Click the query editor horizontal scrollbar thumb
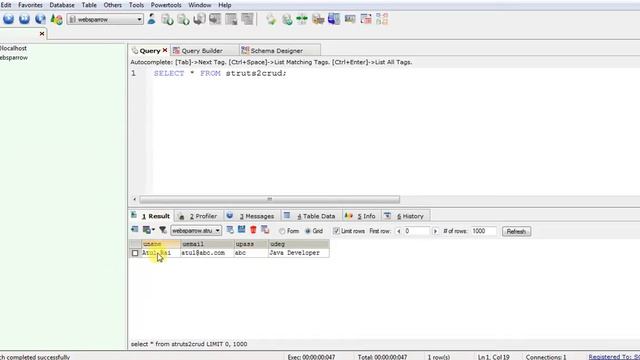Image resolution: width=640 pixels, height=360 pixels. pyautogui.click(x=269, y=199)
